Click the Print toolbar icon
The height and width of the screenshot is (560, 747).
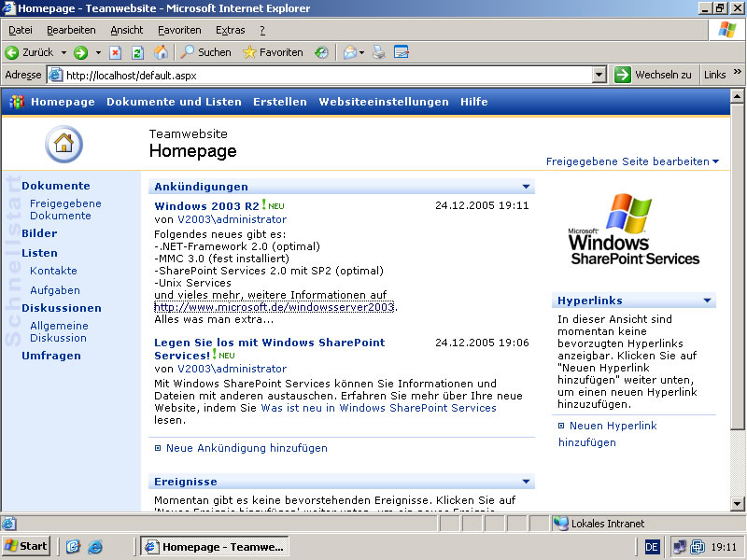(379, 52)
